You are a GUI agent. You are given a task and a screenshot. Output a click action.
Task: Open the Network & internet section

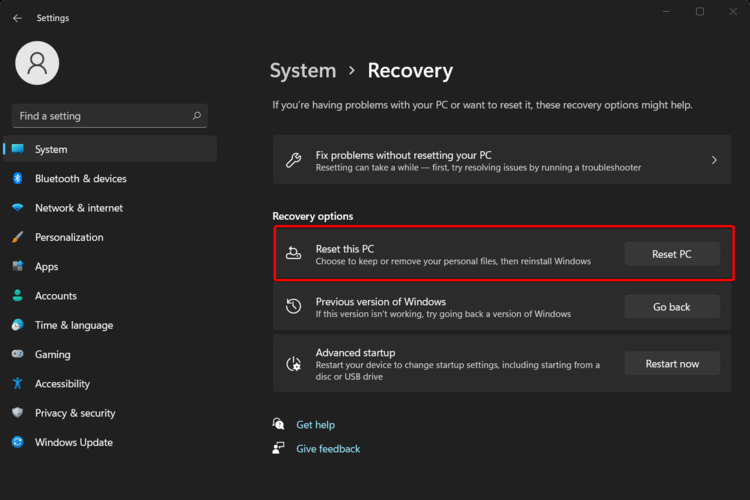[78, 208]
